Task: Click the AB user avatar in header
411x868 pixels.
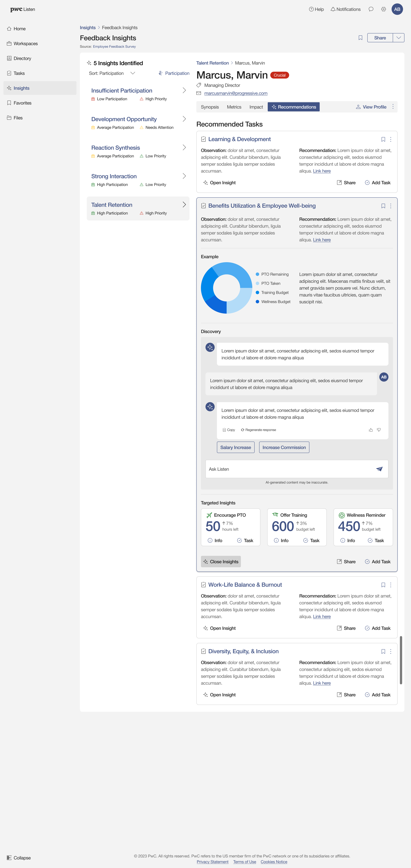Action: 397,9
